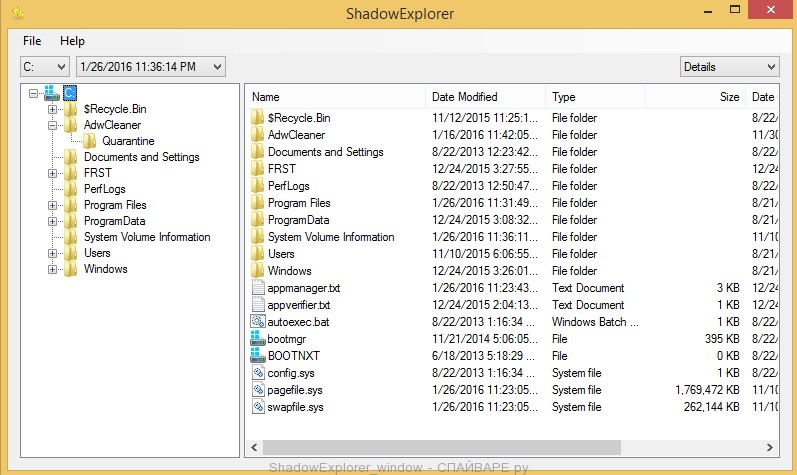Select Quarantine label in the folder tree

(x=128, y=141)
